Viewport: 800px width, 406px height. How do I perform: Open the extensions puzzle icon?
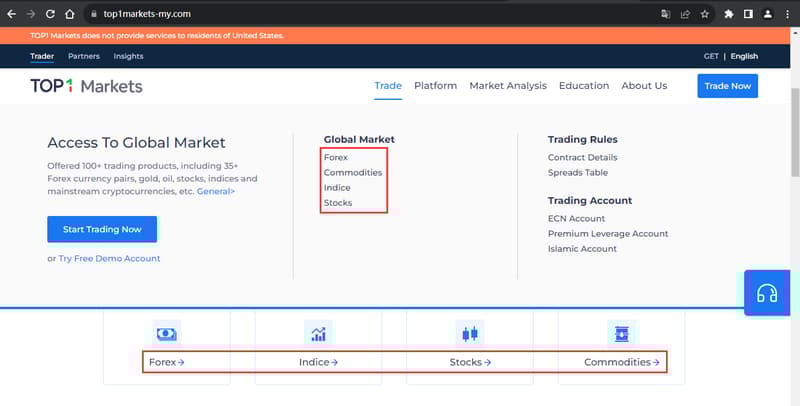click(729, 14)
